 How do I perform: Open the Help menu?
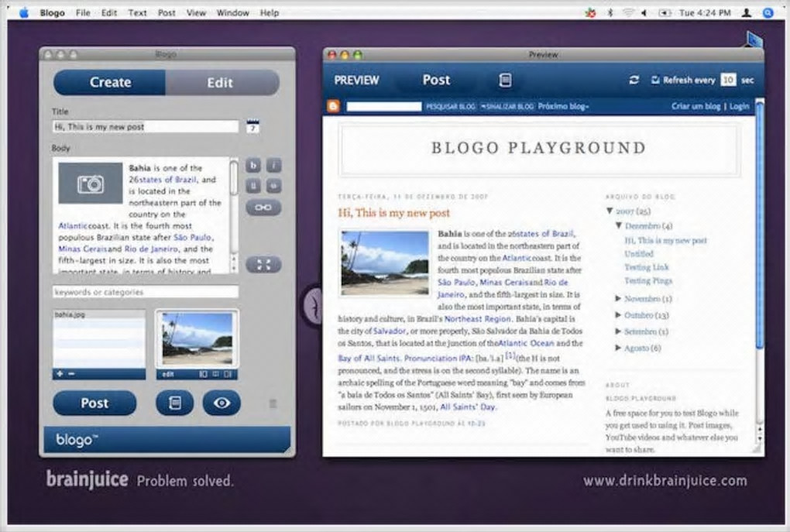coord(270,12)
